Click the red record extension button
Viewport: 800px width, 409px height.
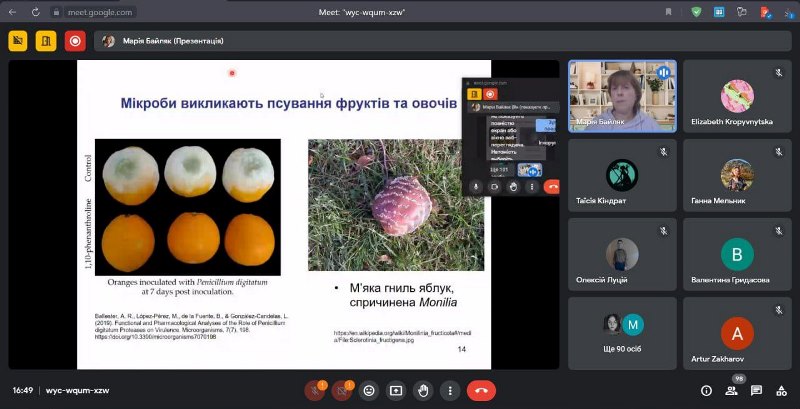(74, 41)
